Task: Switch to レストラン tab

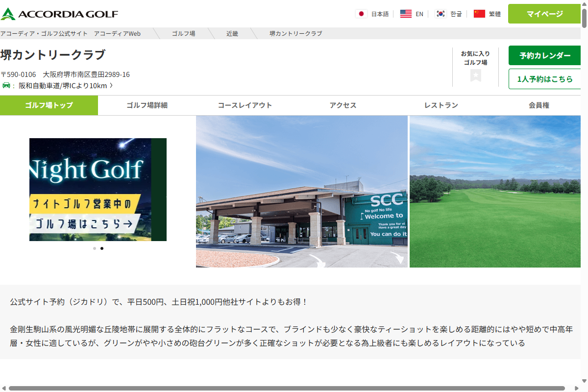Action: pyautogui.click(x=441, y=105)
